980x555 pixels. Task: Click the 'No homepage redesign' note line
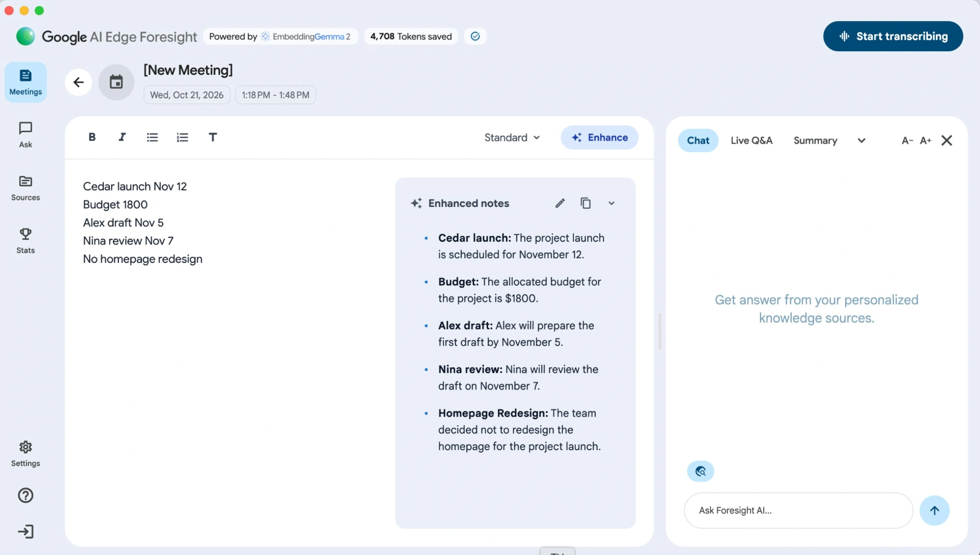(143, 259)
